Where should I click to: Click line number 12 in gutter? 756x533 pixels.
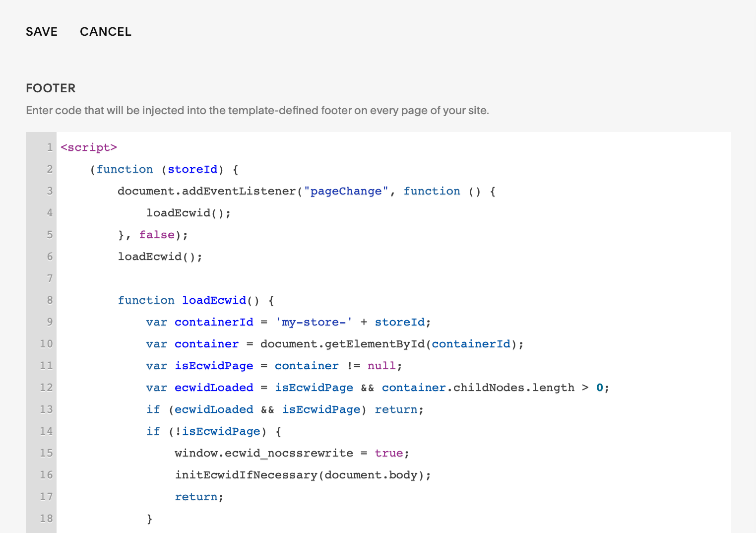(46, 388)
